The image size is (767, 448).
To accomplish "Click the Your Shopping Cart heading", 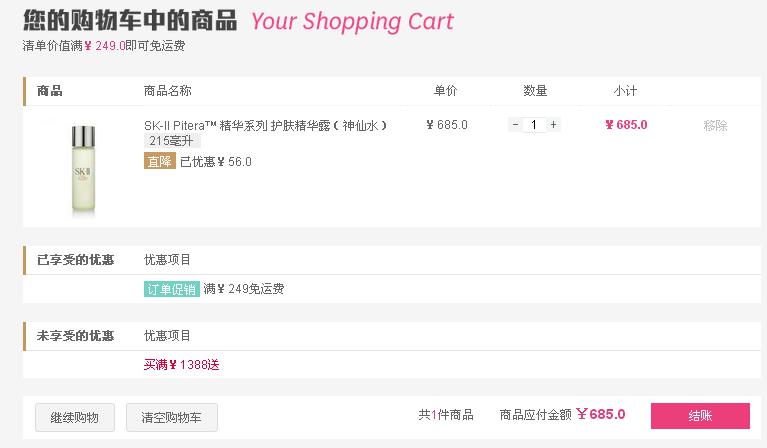I will pyautogui.click(x=352, y=22).
